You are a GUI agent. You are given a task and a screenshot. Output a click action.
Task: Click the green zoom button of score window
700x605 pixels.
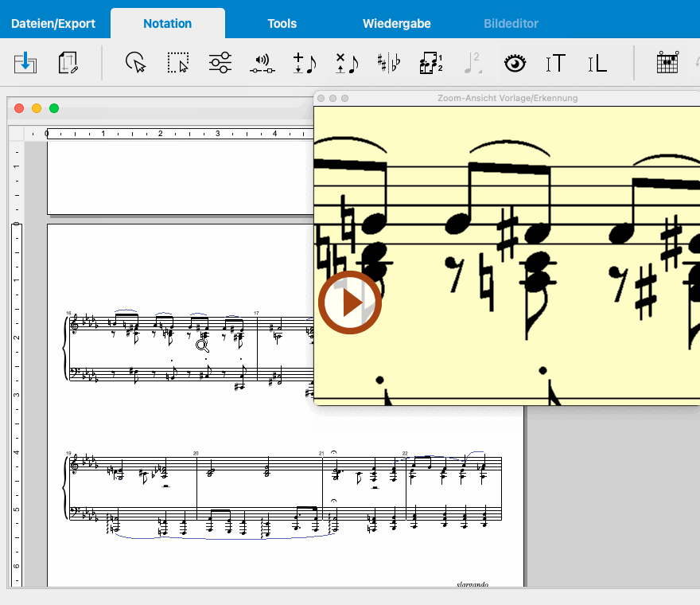pos(54,108)
